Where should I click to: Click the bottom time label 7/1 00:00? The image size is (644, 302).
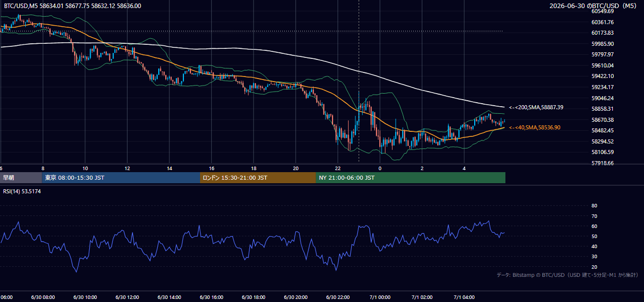pyautogui.click(x=380, y=297)
